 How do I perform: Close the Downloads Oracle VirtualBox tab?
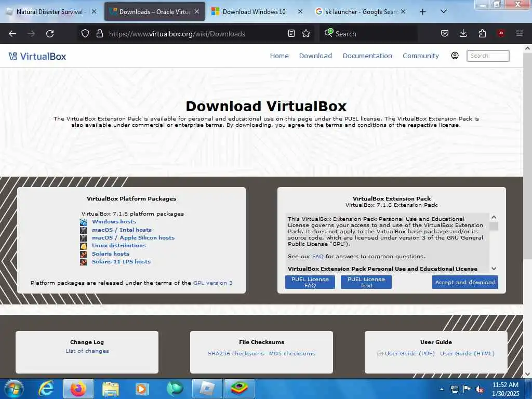197,11
